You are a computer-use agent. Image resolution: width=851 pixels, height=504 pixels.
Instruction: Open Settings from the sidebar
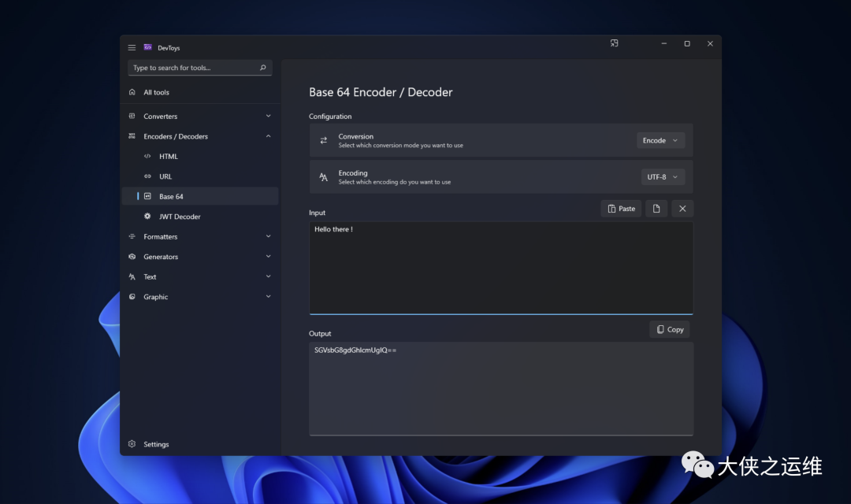click(x=199, y=444)
